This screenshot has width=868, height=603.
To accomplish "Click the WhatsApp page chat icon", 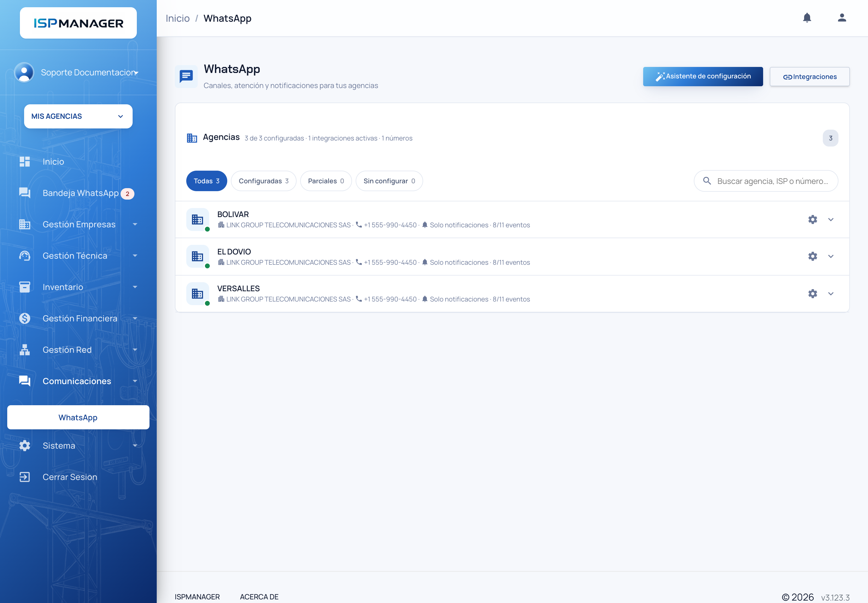I will coord(186,76).
